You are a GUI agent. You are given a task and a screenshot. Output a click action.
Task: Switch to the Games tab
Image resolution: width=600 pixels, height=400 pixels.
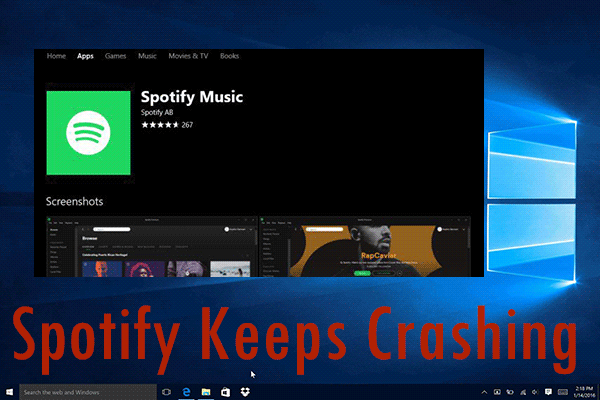(x=116, y=56)
